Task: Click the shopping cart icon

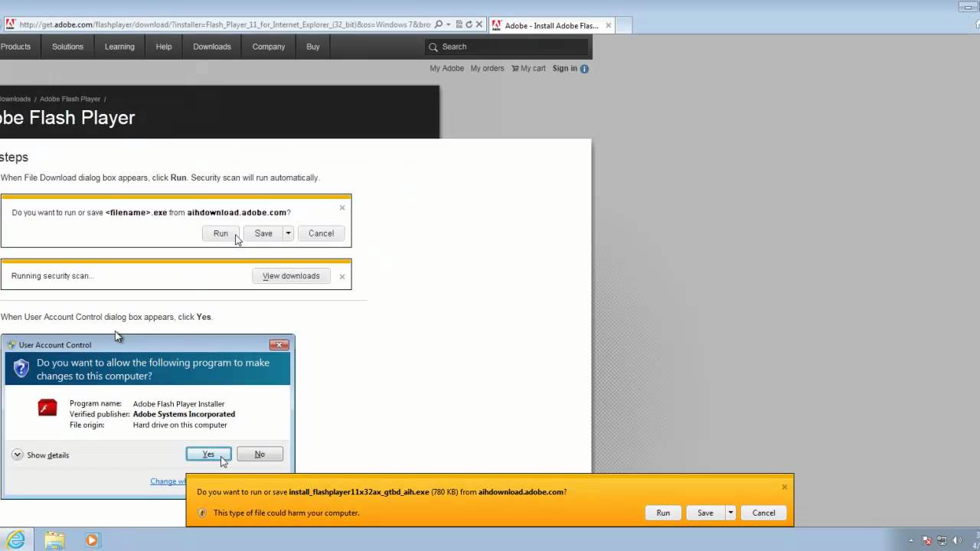Action: (515, 68)
